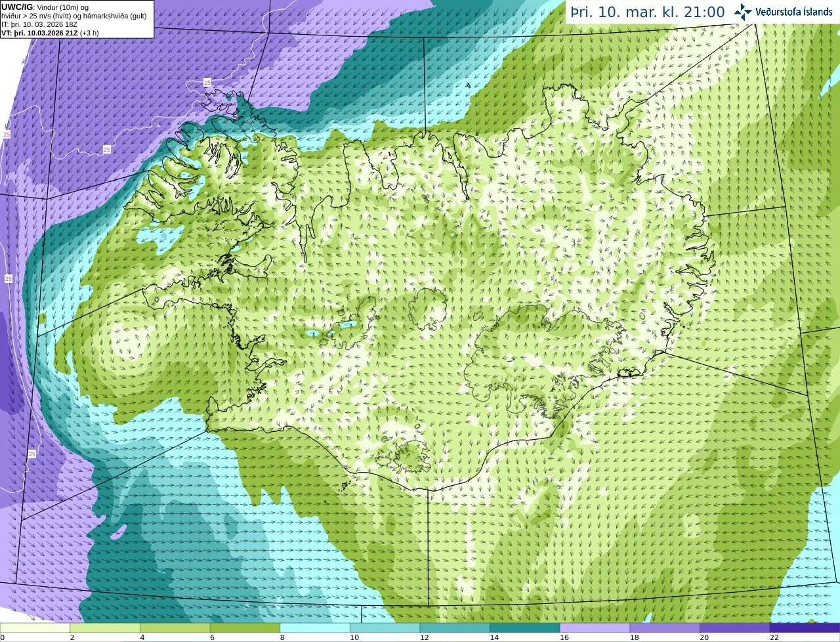Click the 'IT: þri. 10. 03. 2026 18Z' line
The width and height of the screenshot is (840, 642).
39,24
